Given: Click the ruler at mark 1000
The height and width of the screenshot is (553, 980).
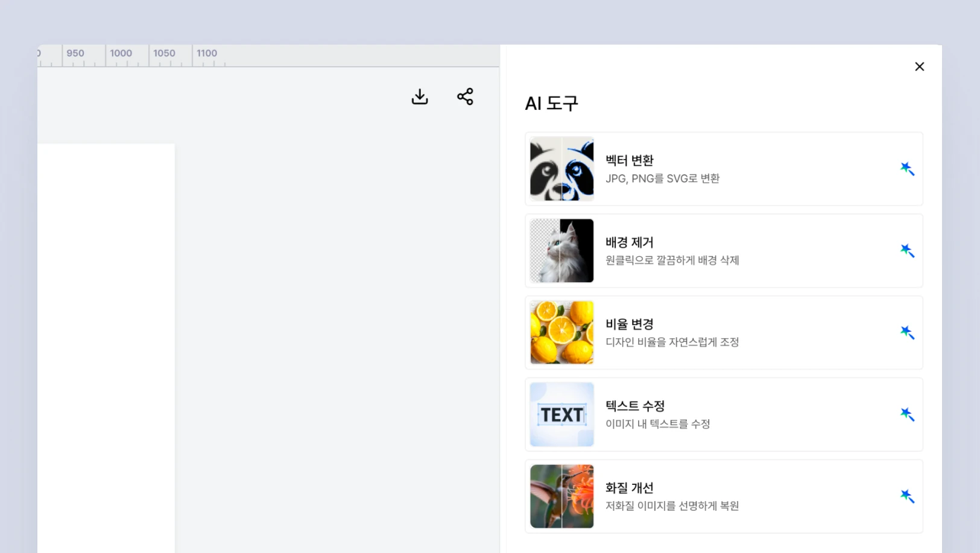Looking at the screenshot, I should (121, 53).
